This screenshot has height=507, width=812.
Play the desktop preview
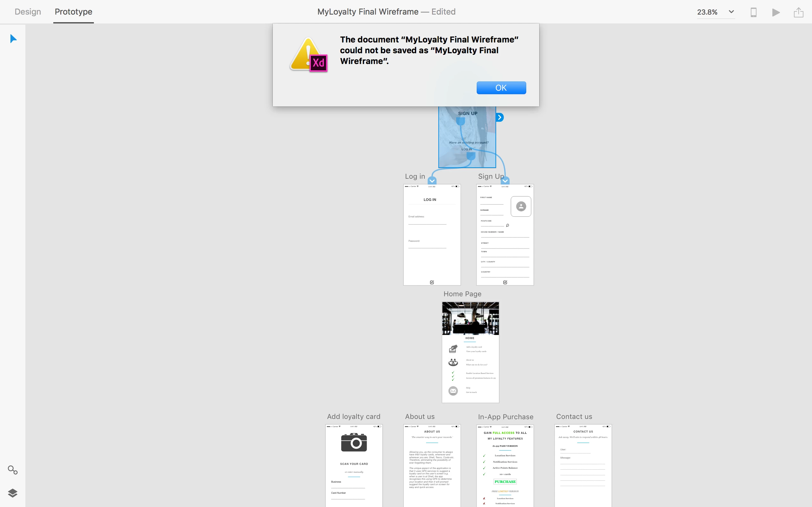(x=776, y=12)
